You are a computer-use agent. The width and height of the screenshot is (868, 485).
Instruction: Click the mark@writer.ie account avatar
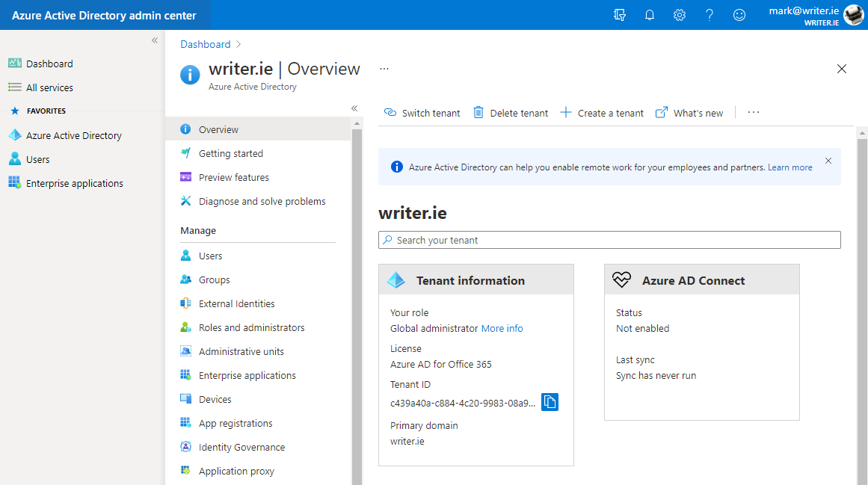[x=853, y=15]
